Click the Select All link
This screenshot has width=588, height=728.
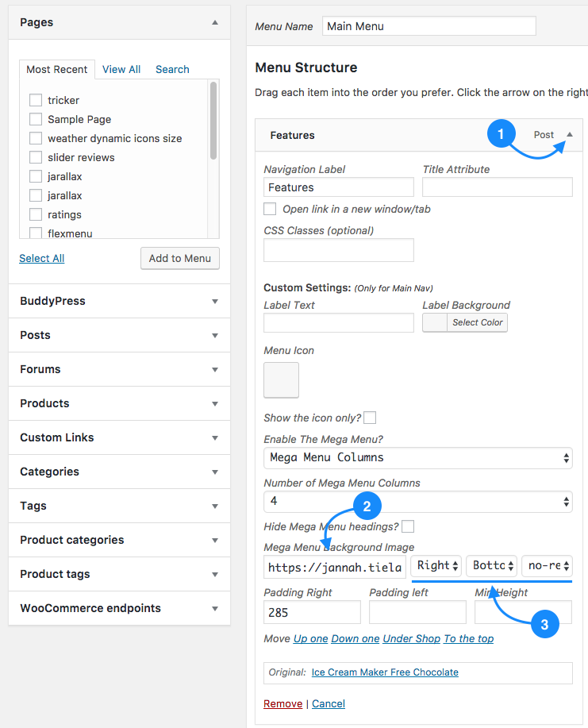pyautogui.click(x=42, y=258)
